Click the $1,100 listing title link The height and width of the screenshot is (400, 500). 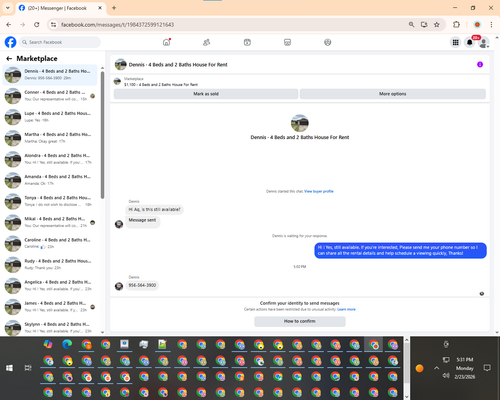pyautogui.click(x=161, y=85)
